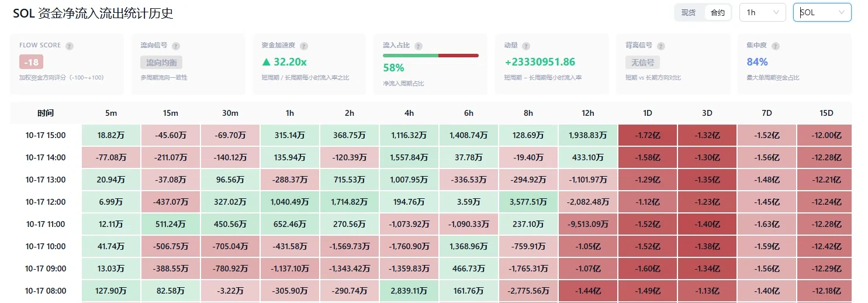868x303 pixels.
Task: Click the 4h column header
Action: tap(409, 113)
